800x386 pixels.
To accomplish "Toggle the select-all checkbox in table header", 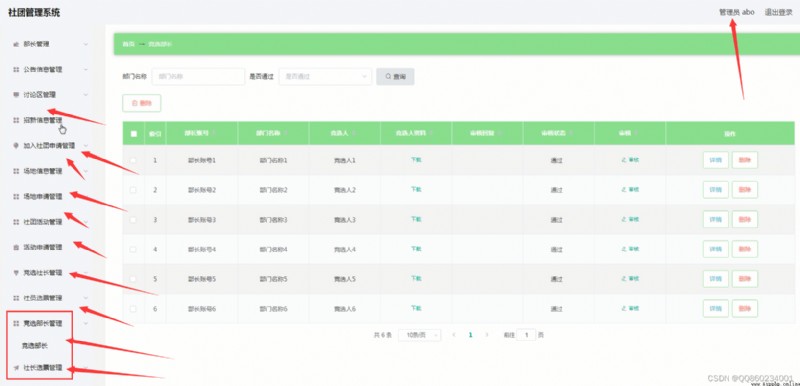I will coord(134,134).
